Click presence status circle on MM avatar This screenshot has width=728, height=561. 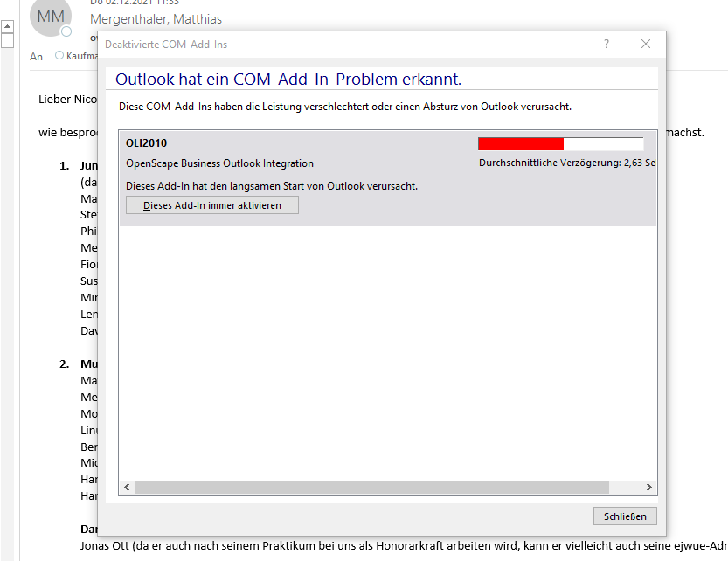66,31
